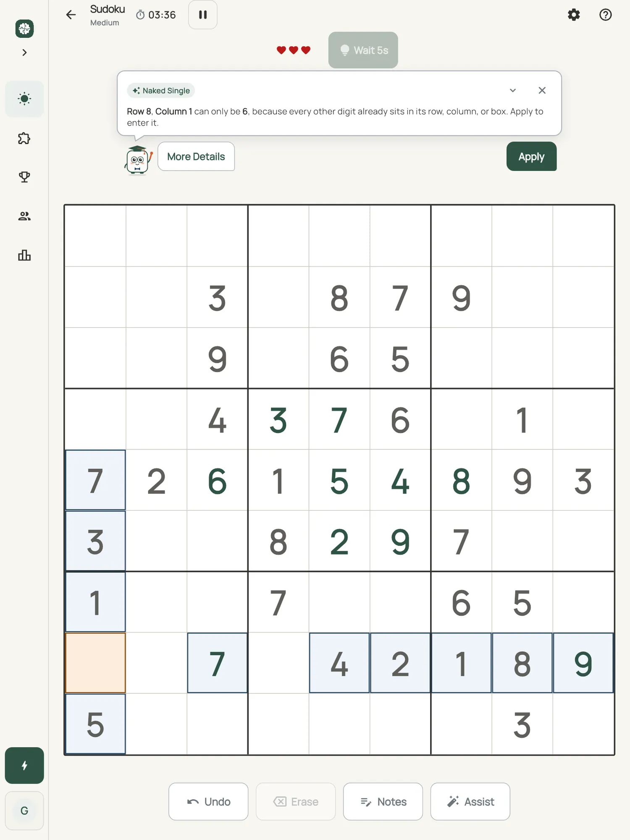Click the mascot character icon
The image size is (630, 840).
[x=138, y=160]
